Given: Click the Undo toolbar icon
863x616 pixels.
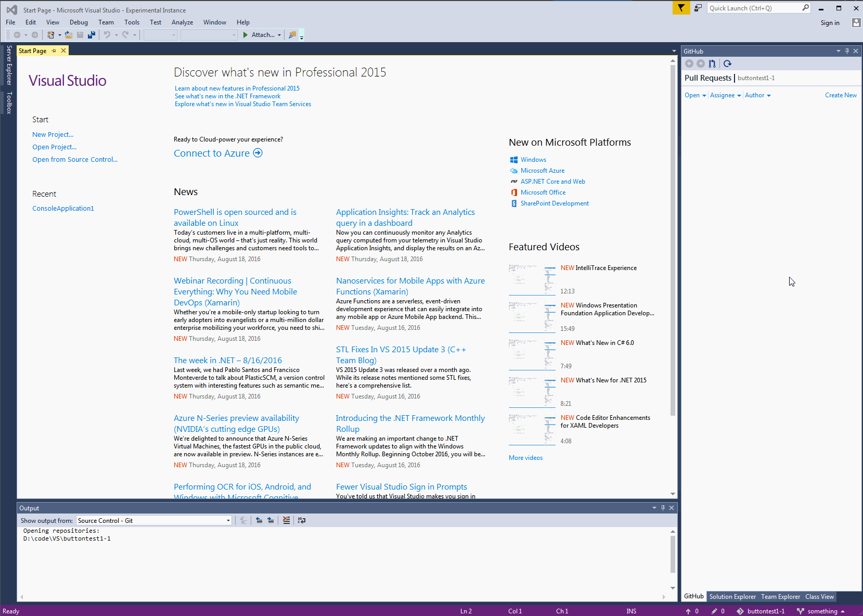Looking at the screenshot, I should click(107, 35).
